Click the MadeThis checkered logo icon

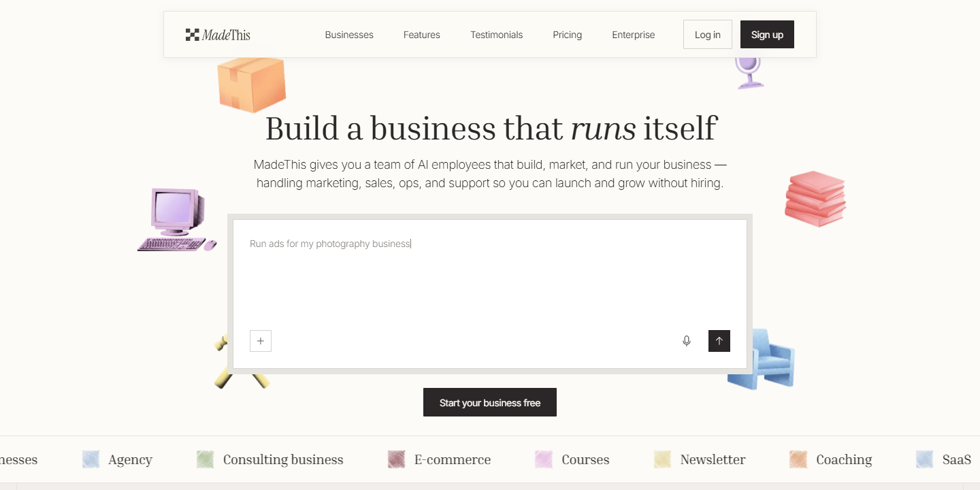point(192,35)
